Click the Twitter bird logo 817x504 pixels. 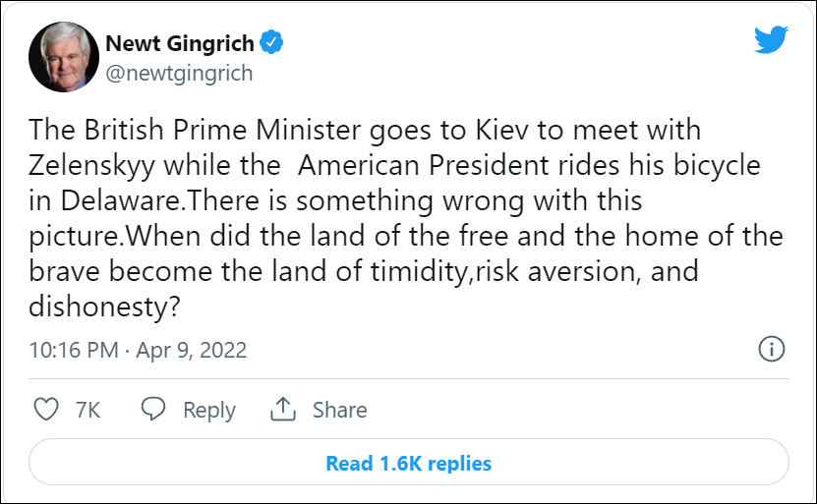pyautogui.click(x=772, y=41)
